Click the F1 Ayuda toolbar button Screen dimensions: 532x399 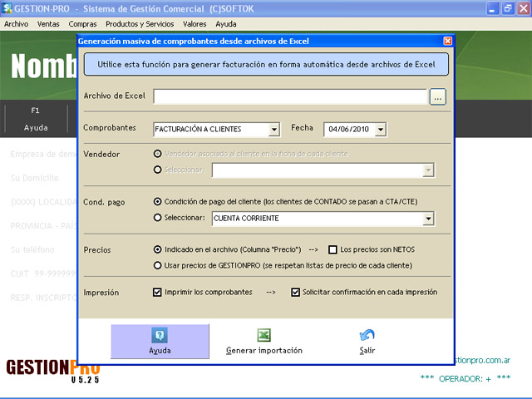[36, 119]
